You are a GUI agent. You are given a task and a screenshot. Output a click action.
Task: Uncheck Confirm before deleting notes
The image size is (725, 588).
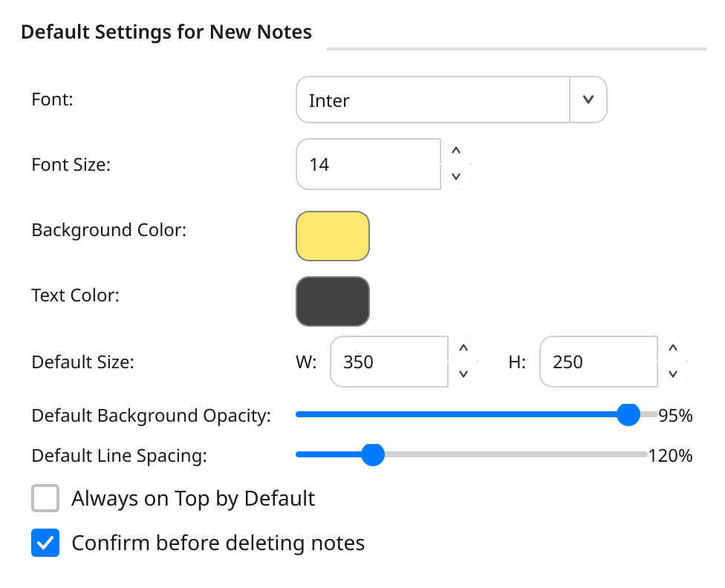click(45, 543)
